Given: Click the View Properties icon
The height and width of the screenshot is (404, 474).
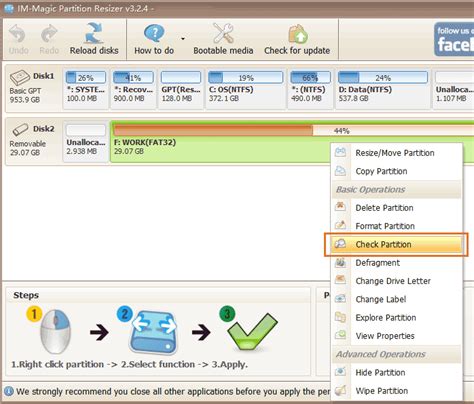Looking at the screenshot, I should pos(340,335).
